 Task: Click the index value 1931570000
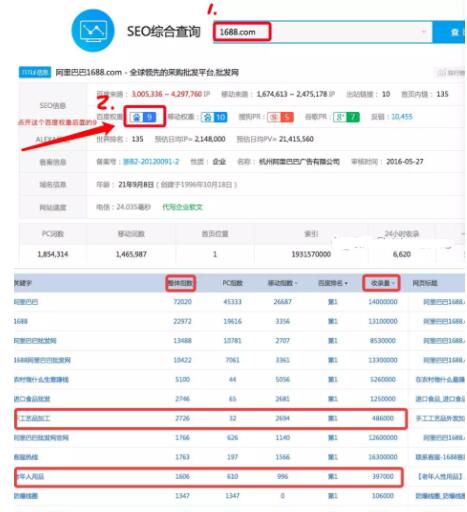click(311, 254)
